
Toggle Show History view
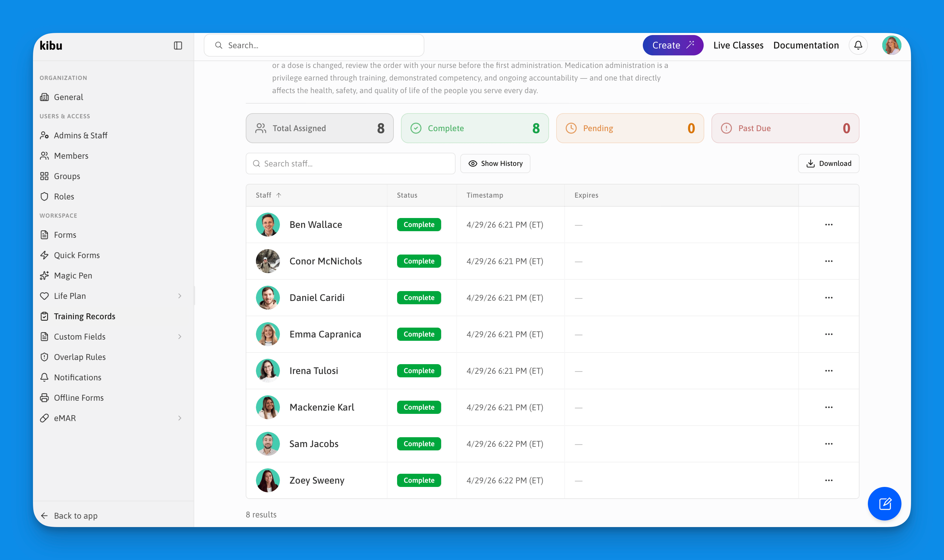pos(495,164)
